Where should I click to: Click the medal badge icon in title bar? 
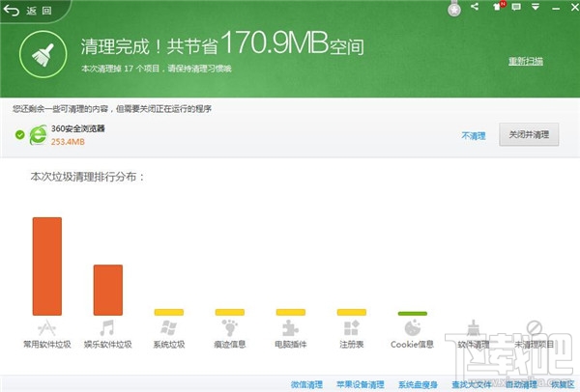click(454, 9)
